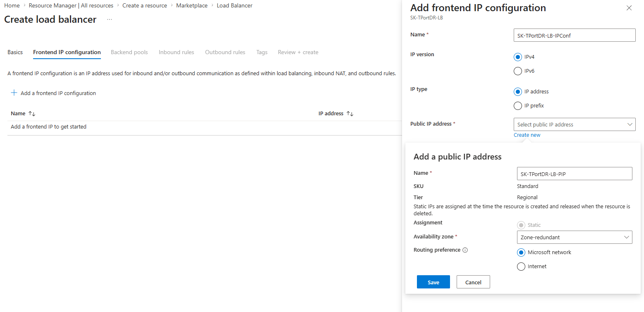Click the plus icon to add frontend IP
The height and width of the screenshot is (312, 644).
click(x=14, y=93)
